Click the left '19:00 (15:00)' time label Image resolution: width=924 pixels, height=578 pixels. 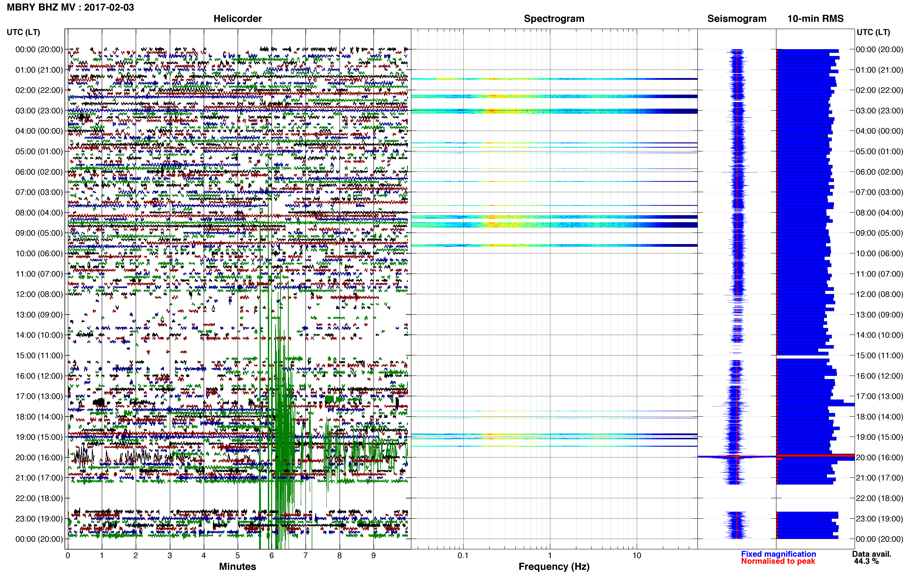point(39,437)
